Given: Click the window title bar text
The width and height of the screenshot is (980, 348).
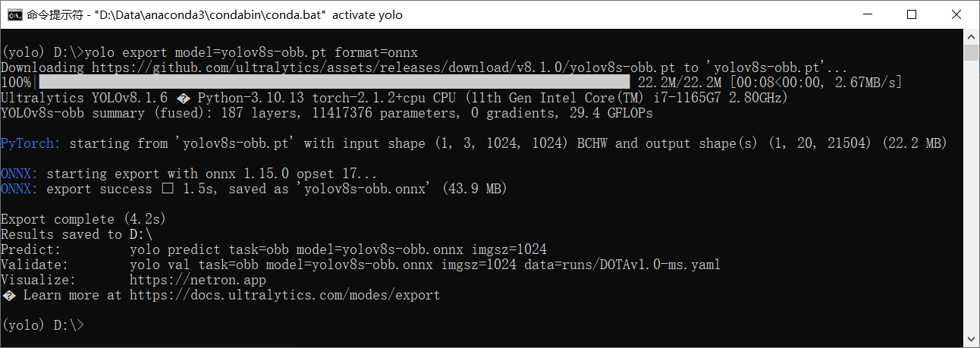Looking at the screenshot, I should tap(214, 14).
